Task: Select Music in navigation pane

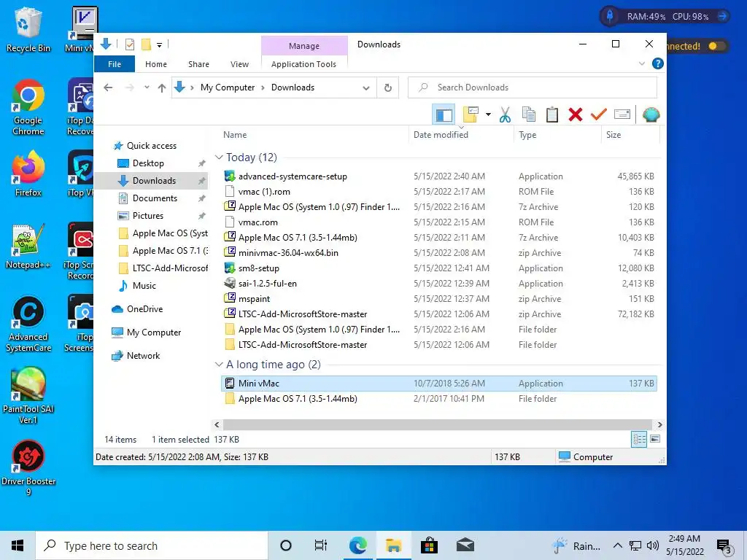Action: coord(144,286)
